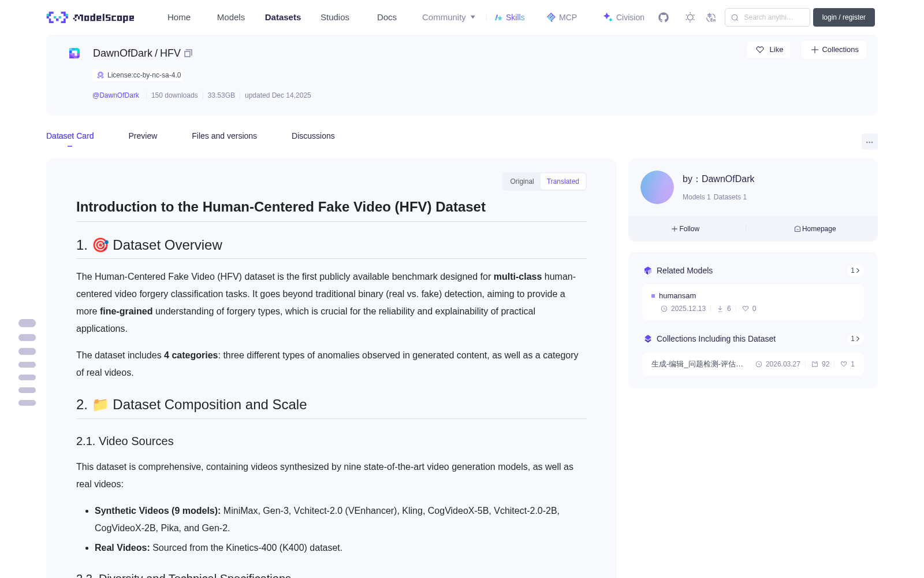Open the Studios menu item
924x578 pixels.
click(335, 17)
